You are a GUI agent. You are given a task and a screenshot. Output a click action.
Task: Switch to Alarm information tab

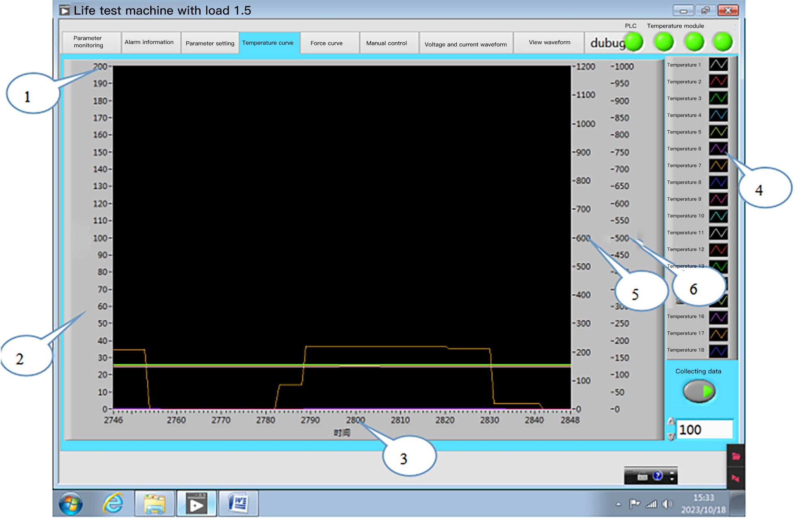coord(151,42)
